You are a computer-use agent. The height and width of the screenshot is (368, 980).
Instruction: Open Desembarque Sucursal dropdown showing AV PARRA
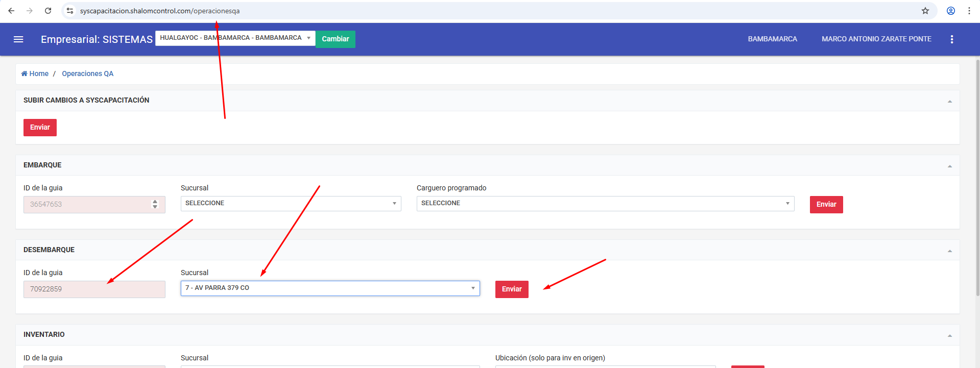pos(330,288)
